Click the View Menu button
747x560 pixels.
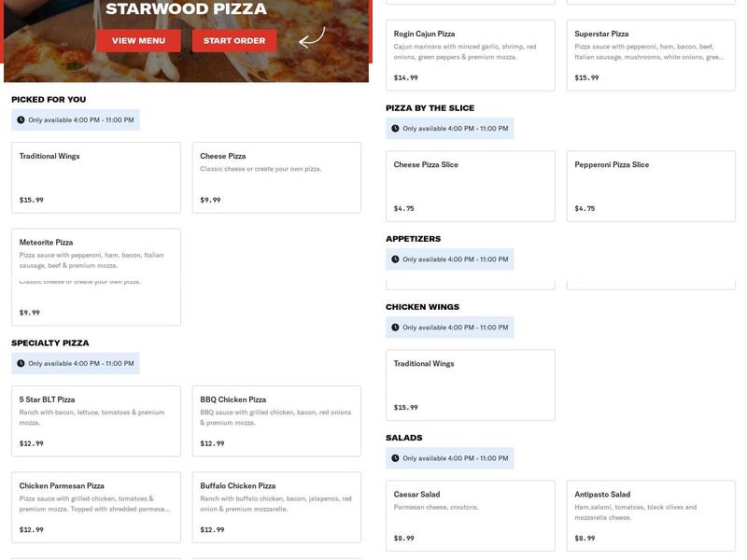(136, 41)
